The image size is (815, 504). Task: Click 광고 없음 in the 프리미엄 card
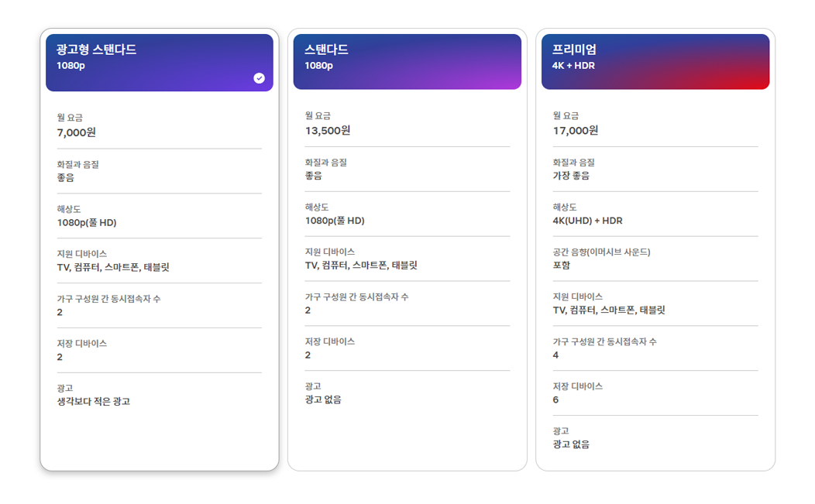tap(571, 444)
